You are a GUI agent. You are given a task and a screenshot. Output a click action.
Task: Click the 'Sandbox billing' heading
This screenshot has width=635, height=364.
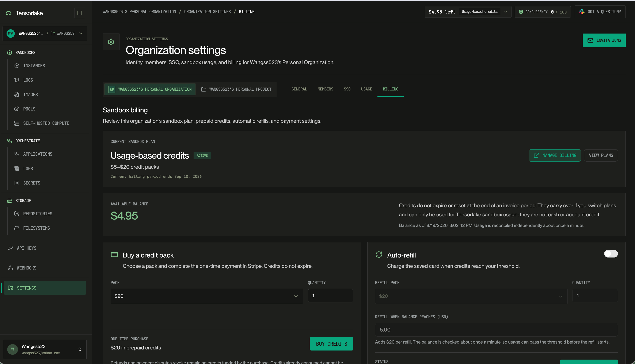[125, 110]
